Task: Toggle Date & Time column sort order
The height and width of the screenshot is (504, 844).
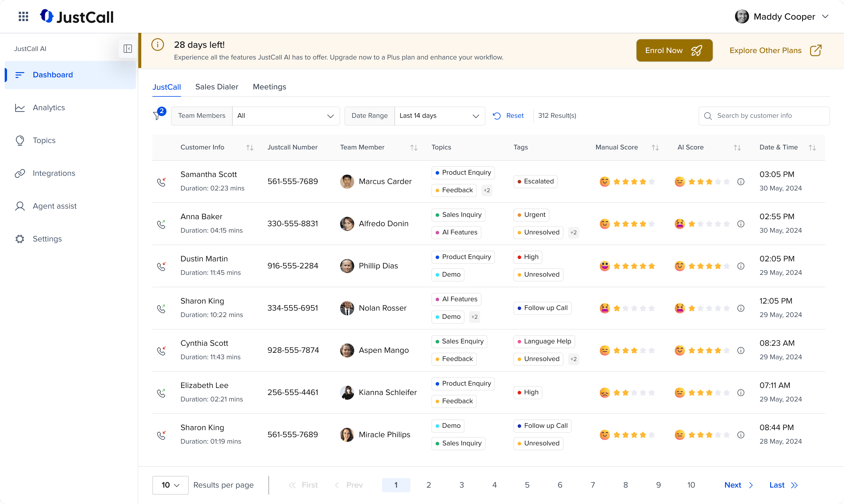Action: click(812, 147)
